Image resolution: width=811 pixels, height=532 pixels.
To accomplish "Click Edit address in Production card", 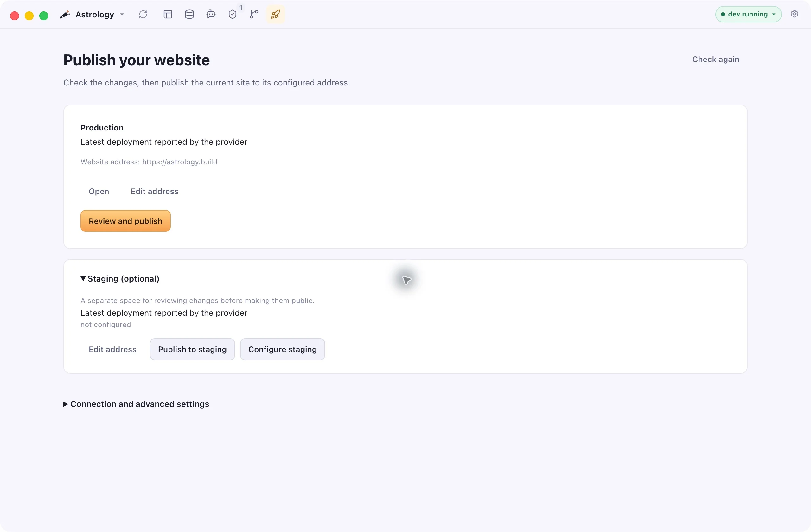I will tap(154, 191).
